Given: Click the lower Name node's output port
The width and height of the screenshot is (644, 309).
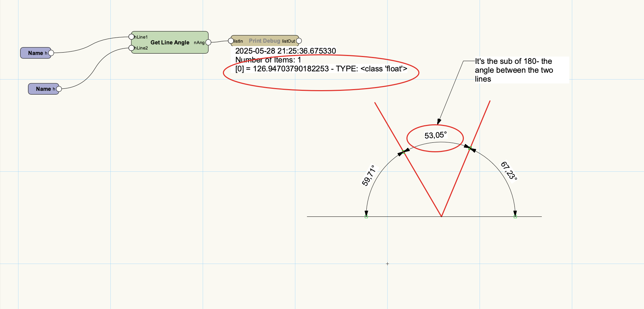Looking at the screenshot, I should [59, 89].
